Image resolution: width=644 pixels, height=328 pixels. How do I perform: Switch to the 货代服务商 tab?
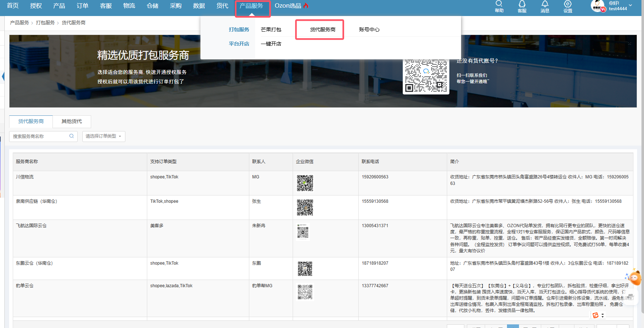31,121
